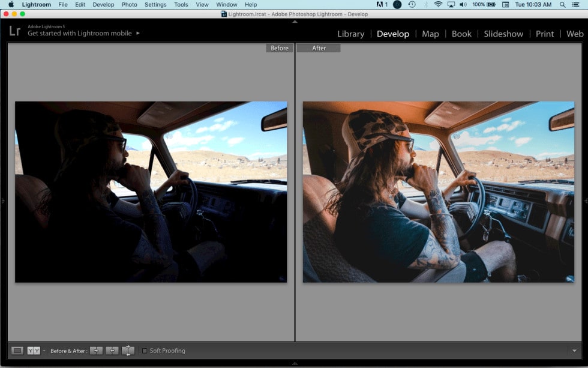Viewport: 588px width, 368px height.
Task: Swap Before and After settings
Action: tap(128, 351)
